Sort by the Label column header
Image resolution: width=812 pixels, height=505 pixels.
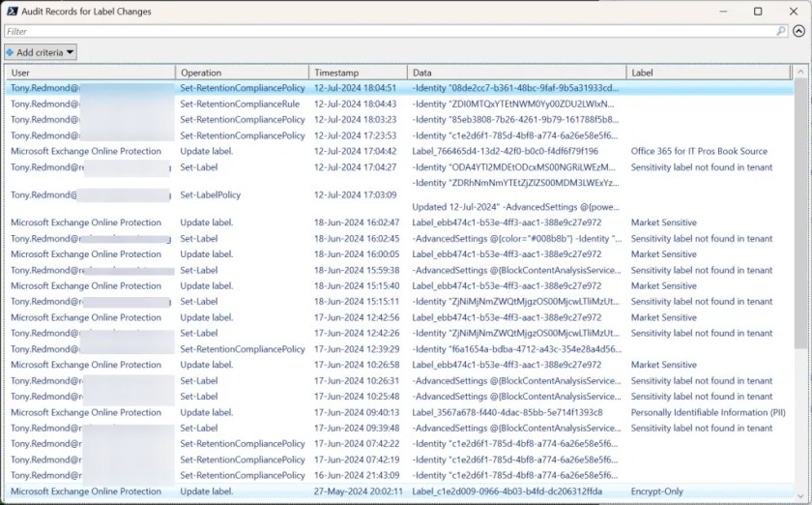pos(709,73)
